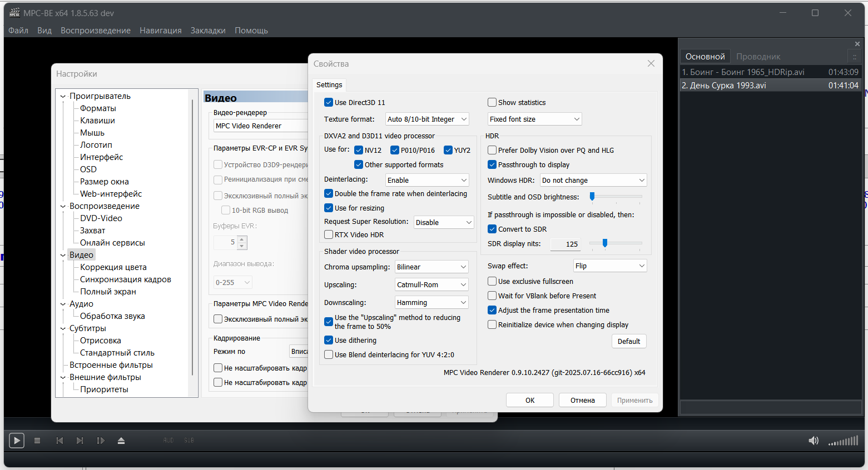Toggle Passthrough to display checkbox
This screenshot has height=470, width=868.
coord(492,164)
